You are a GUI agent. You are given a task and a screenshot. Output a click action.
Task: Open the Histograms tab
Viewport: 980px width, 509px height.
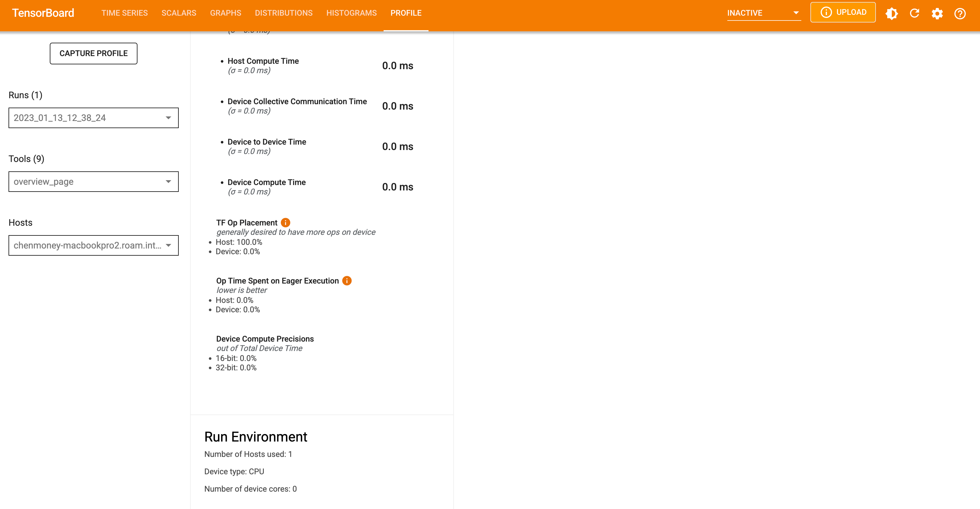coord(351,13)
